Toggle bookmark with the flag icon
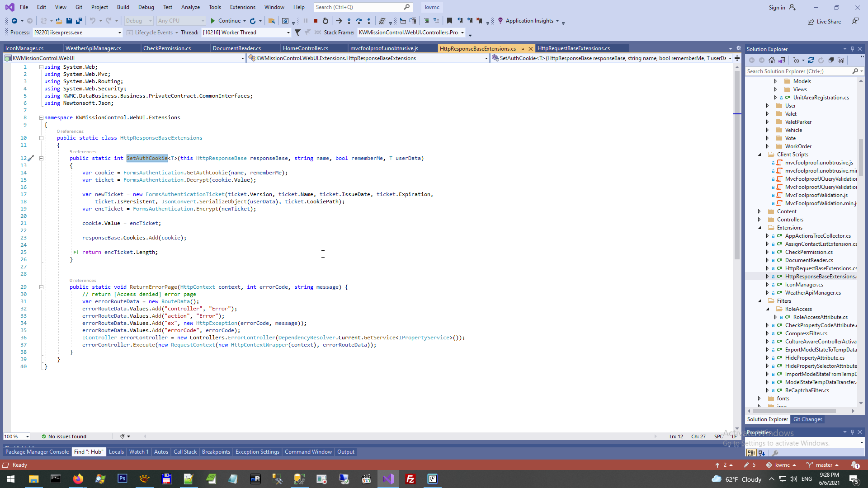The width and height of the screenshot is (868, 488). point(449,21)
